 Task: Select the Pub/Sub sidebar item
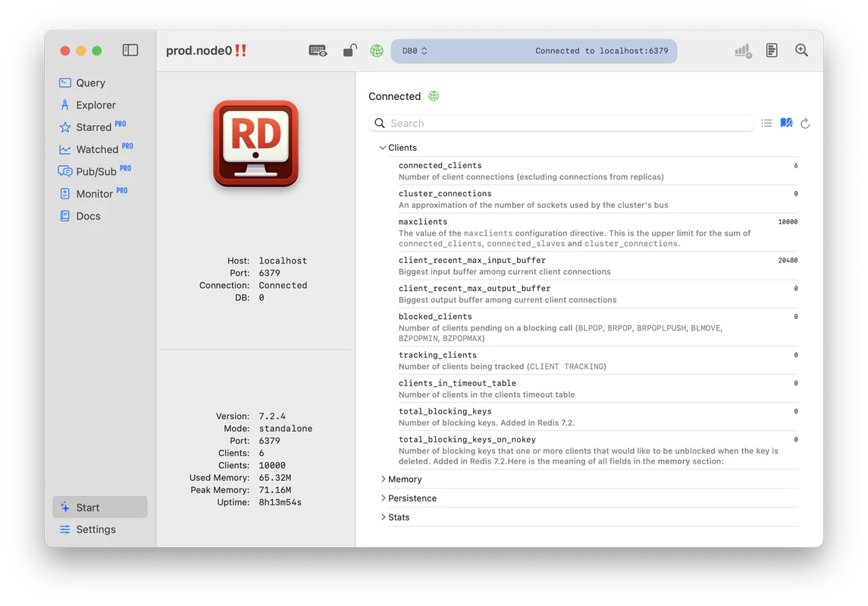(x=94, y=171)
